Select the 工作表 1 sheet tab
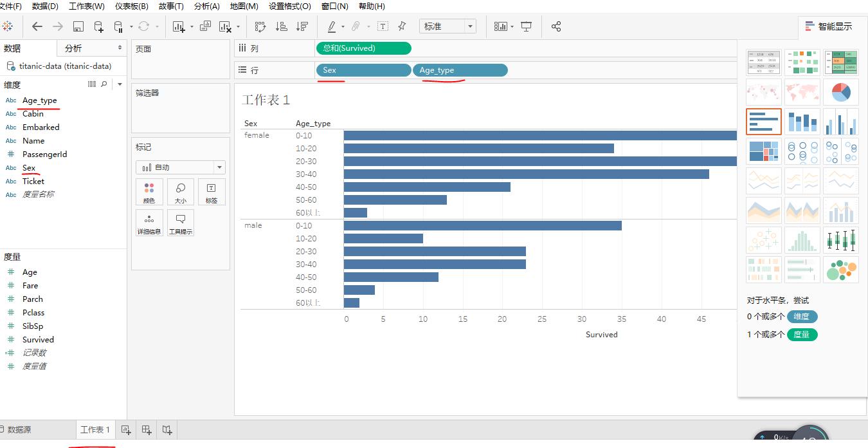Screen dimensions: 868x448 [95, 429]
